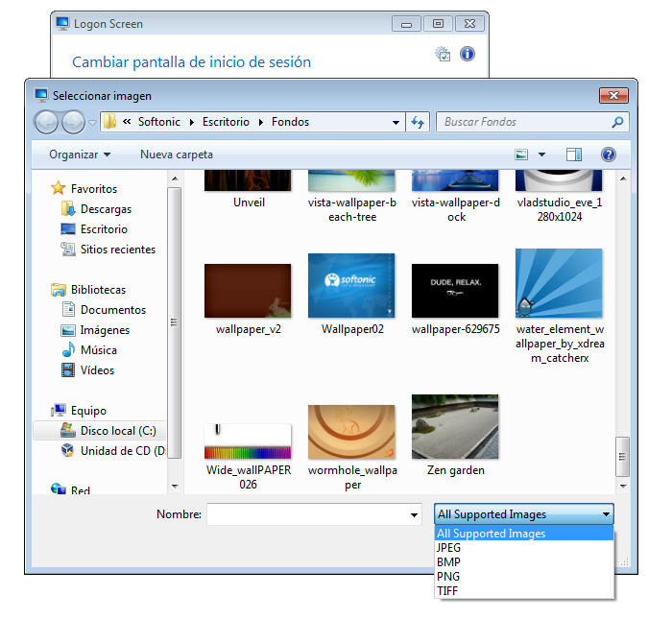Open the settings icon beside the info button
The height and width of the screenshot is (643, 672).
[443, 55]
